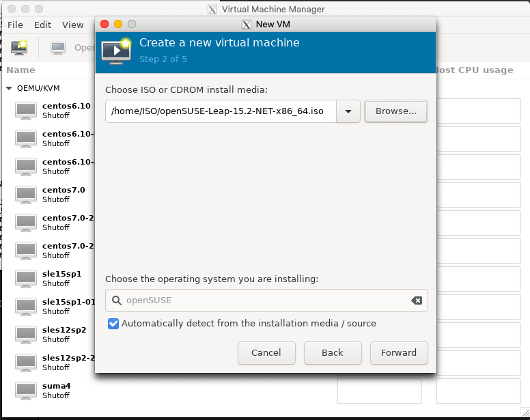
Task: Uncheck Automatically detect from installation media
Action: [113, 324]
